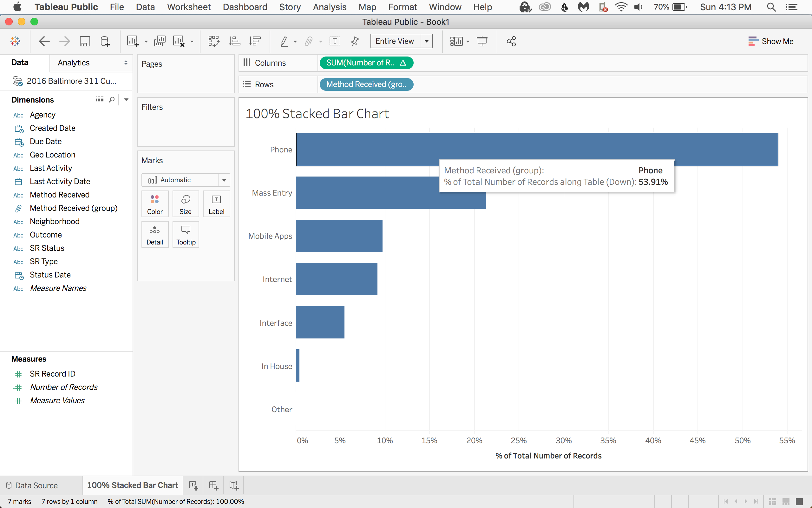
Task: Select the Method Received (group) field
Action: click(74, 208)
